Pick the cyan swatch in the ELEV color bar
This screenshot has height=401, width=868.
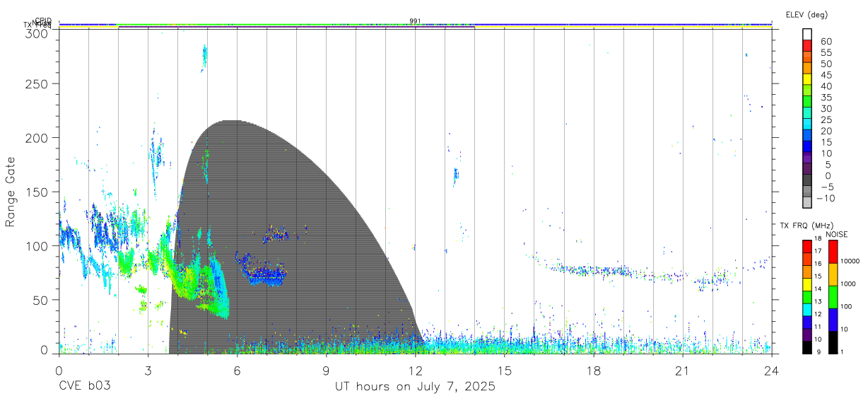pos(807,124)
